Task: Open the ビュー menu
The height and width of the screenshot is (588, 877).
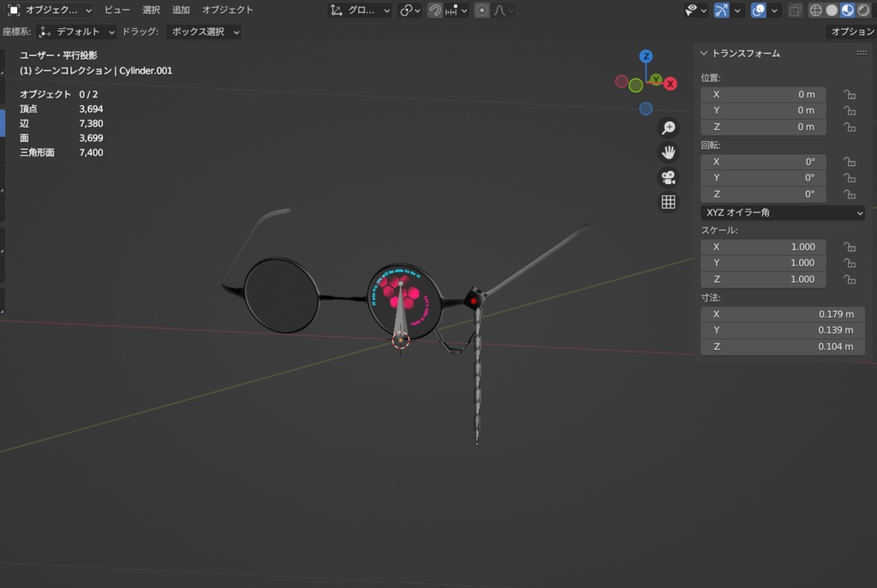Action: (x=117, y=10)
